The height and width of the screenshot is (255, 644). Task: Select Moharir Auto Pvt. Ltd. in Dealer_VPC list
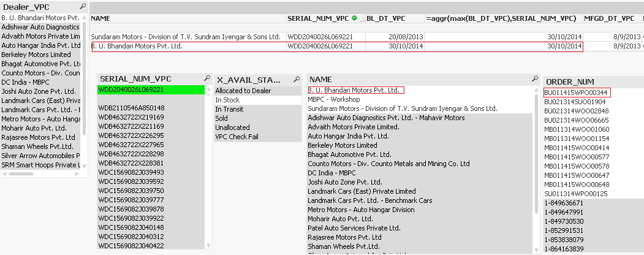[40, 128]
